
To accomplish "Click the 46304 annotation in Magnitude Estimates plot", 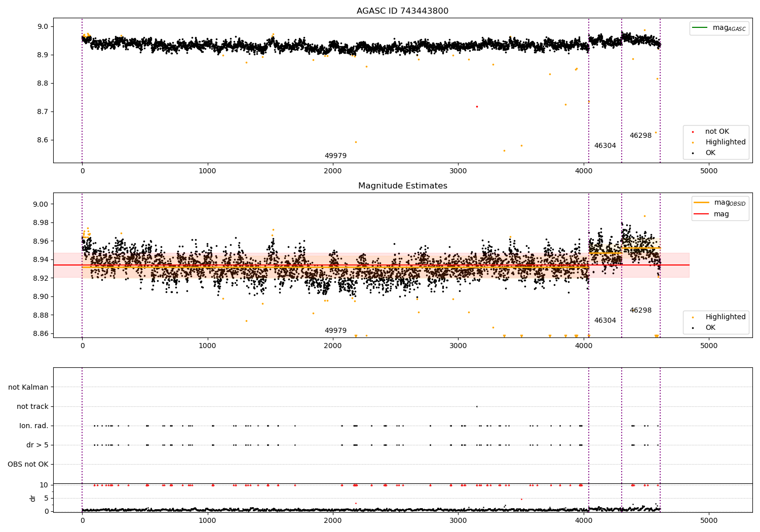I will (605, 321).
